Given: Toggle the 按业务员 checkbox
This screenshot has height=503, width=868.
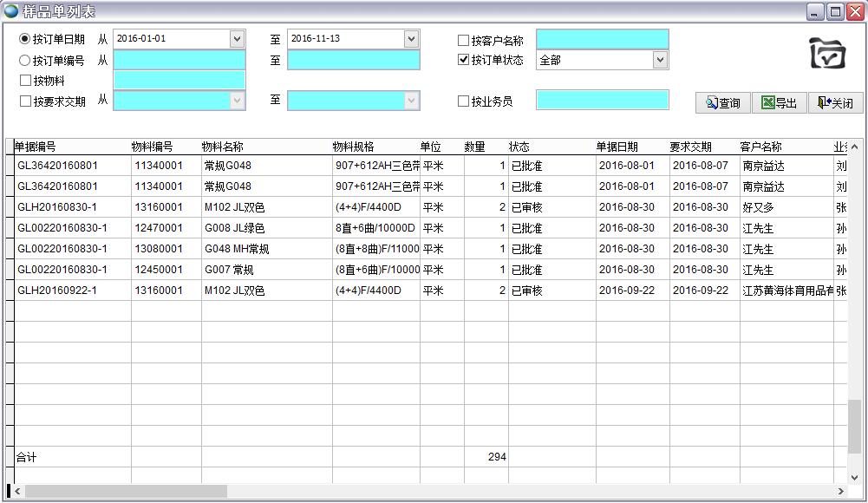Looking at the screenshot, I should (x=463, y=101).
